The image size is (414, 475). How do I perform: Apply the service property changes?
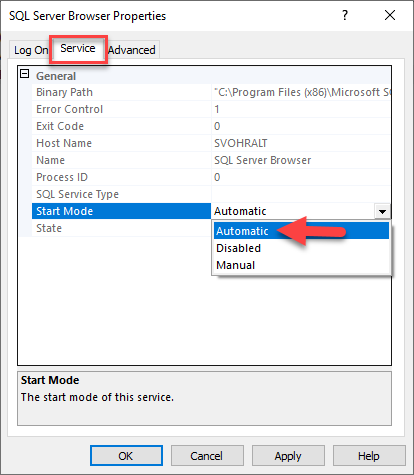click(x=288, y=456)
